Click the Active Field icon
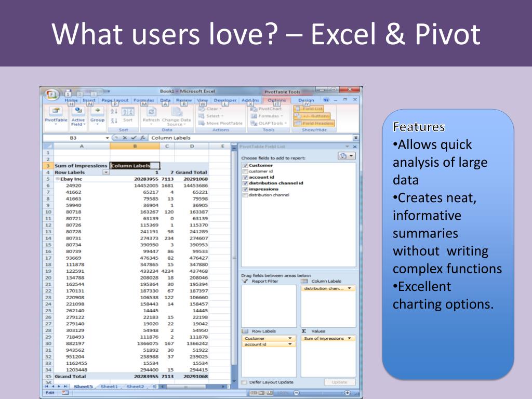532x399 pixels. [x=78, y=111]
